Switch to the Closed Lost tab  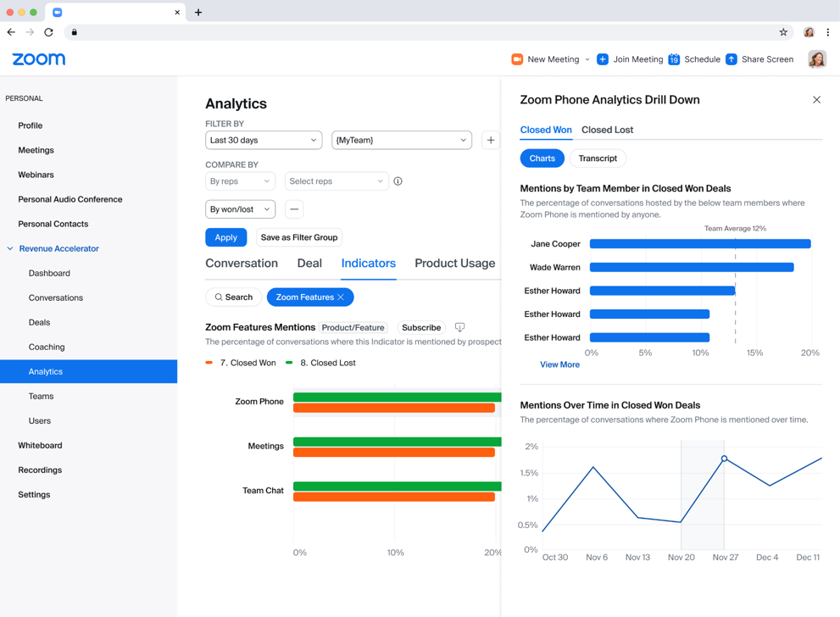tap(608, 130)
